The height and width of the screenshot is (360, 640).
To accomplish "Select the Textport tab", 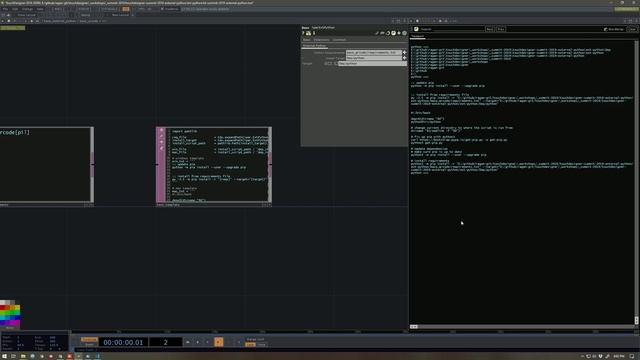I will pos(418,36).
